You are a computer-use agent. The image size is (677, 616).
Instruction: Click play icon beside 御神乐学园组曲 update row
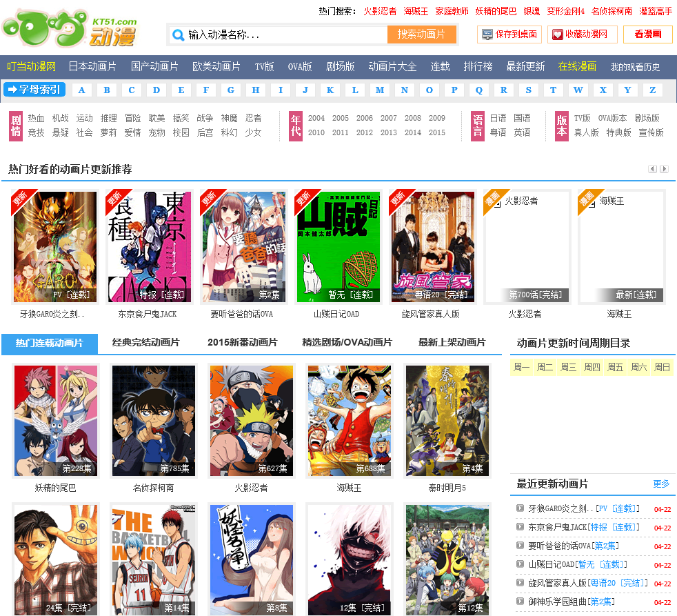coord(521,601)
